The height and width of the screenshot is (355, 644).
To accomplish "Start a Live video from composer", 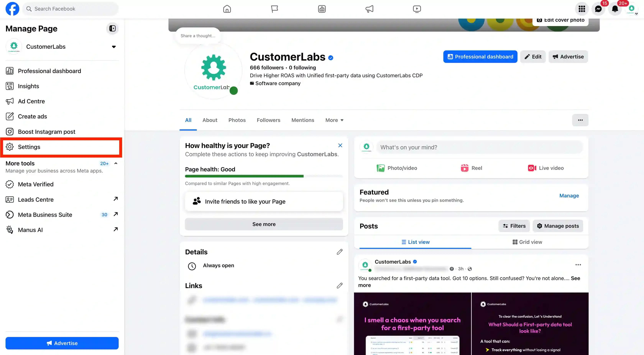I will [545, 168].
